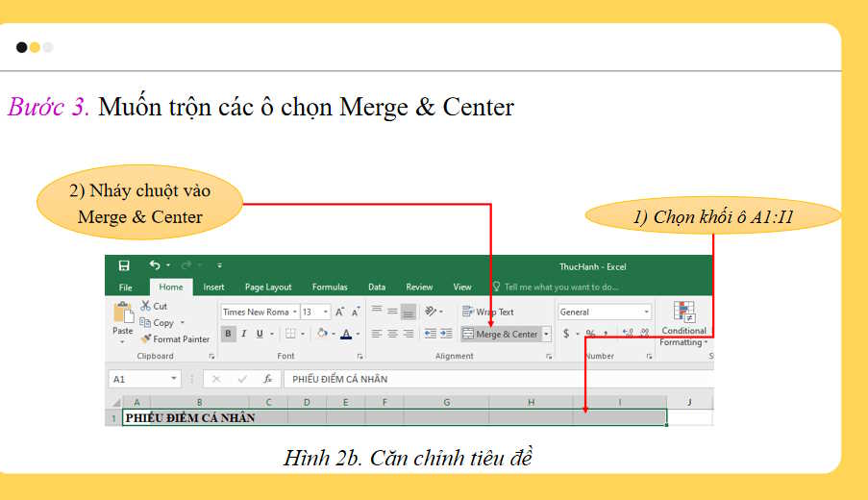This screenshot has width=868, height=500.
Task: Click the Redo arrow icon
Action: 186,265
